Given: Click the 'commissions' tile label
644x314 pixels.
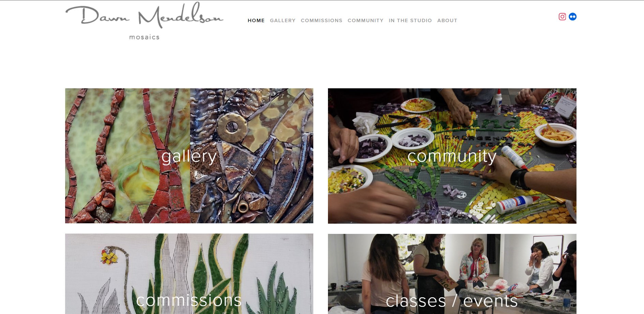Looking at the screenshot, I should click(x=189, y=300).
